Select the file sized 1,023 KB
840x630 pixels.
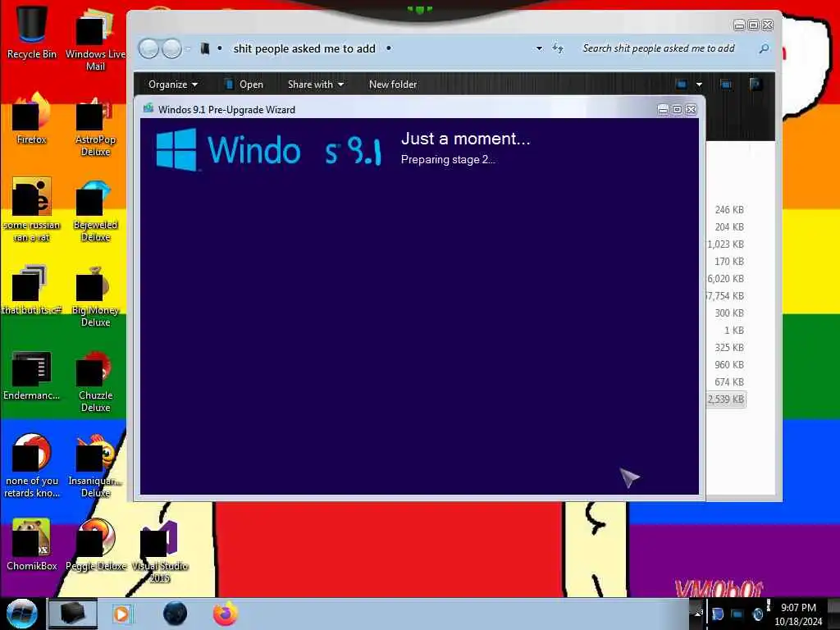click(x=725, y=244)
